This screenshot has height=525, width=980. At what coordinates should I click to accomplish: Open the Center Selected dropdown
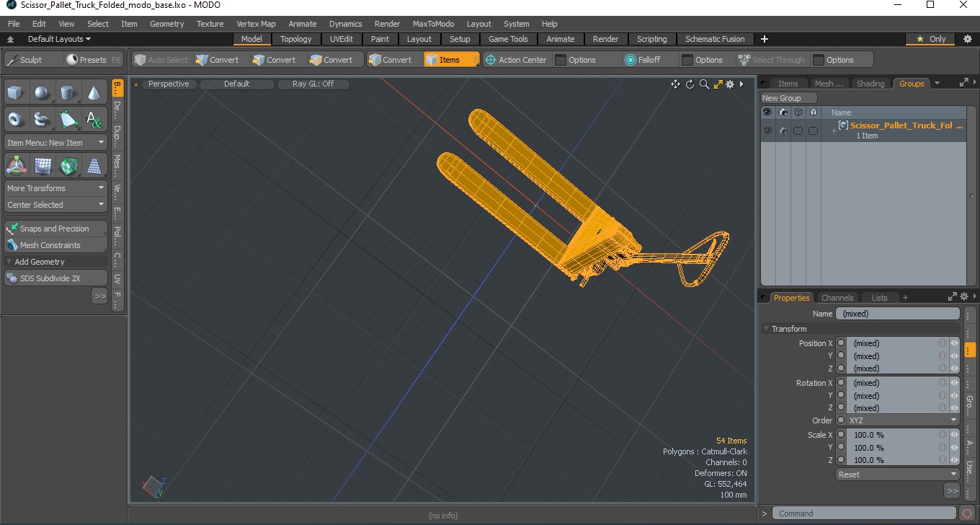55,205
